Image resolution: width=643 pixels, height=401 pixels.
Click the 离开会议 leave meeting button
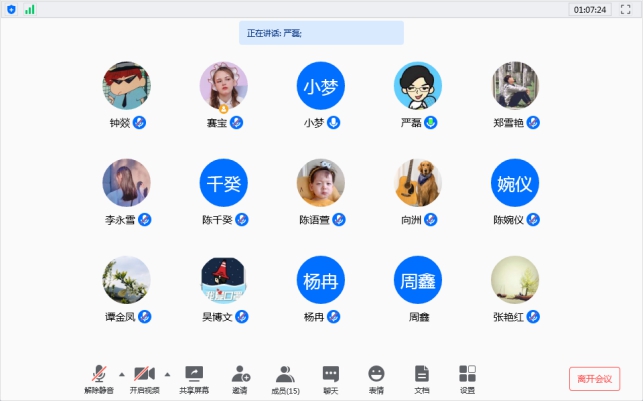click(x=594, y=378)
